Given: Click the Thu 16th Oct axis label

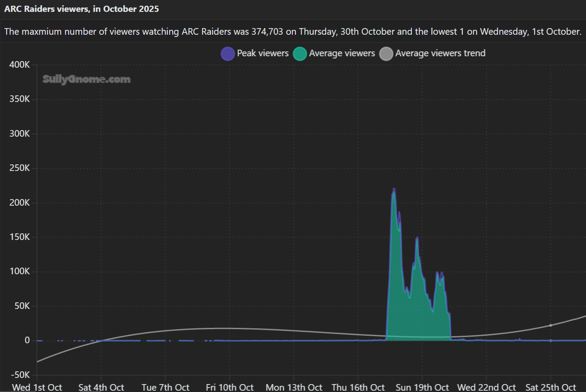Looking at the screenshot, I should pyautogui.click(x=358, y=387).
